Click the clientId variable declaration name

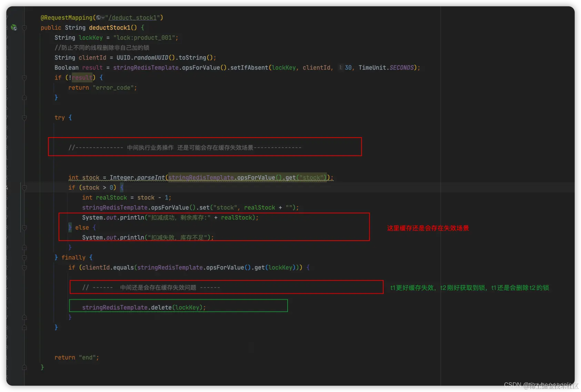(92, 58)
